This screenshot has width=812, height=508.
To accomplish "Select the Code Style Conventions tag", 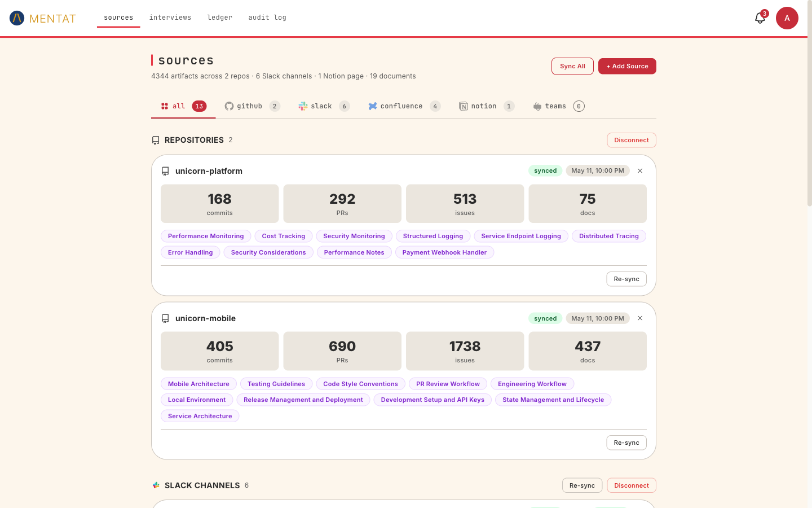I will [360, 384].
